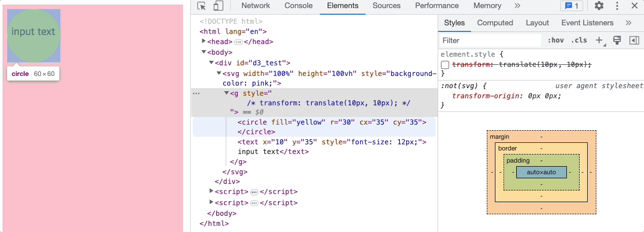Activate the inspect element picker icon
644x232 pixels.
point(202,6)
